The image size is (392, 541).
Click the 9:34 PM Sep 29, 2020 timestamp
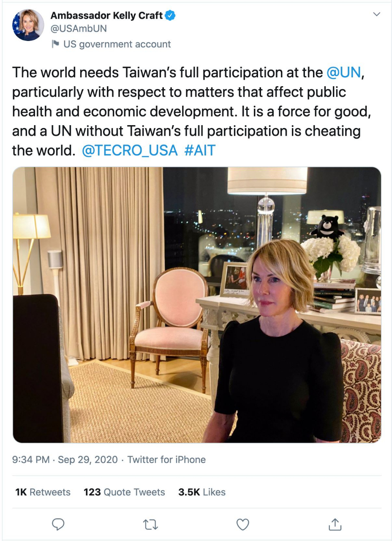tap(65, 459)
